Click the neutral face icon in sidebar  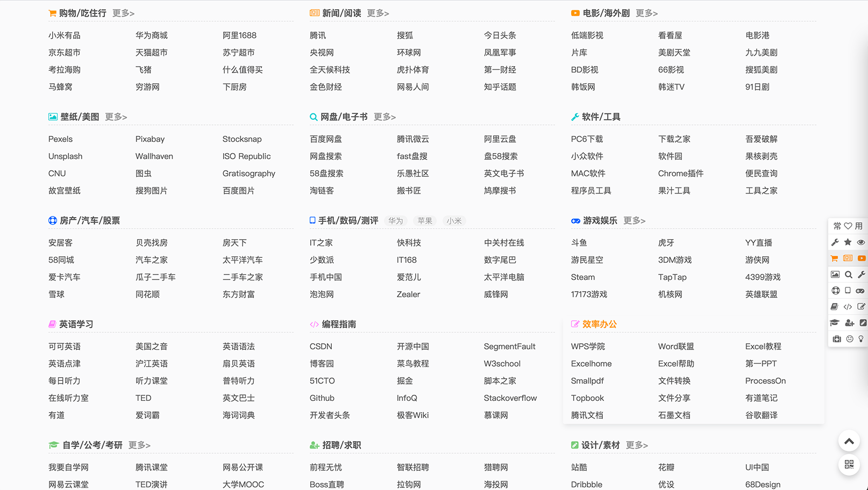tap(850, 339)
